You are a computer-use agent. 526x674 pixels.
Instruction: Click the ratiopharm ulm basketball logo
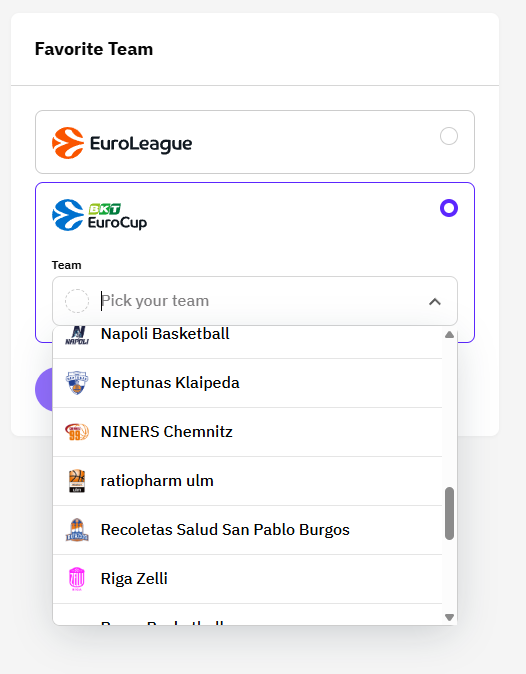[77, 481]
